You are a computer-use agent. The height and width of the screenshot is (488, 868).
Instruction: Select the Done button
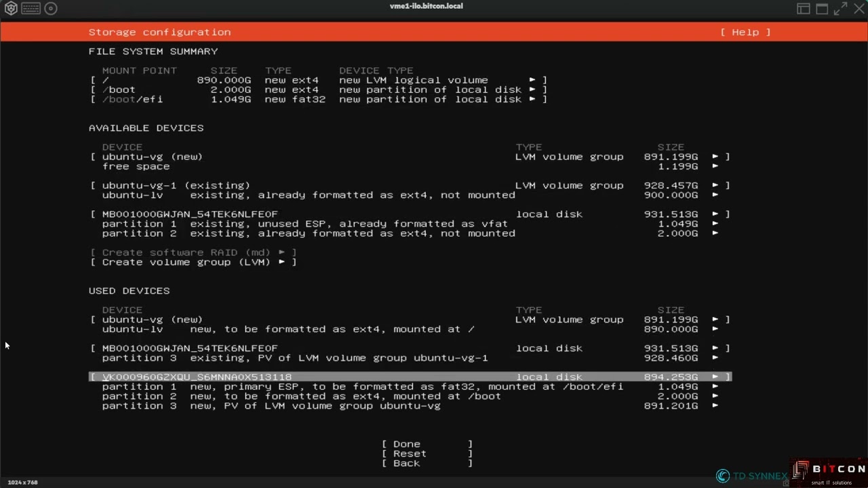pyautogui.click(x=427, y=444)
